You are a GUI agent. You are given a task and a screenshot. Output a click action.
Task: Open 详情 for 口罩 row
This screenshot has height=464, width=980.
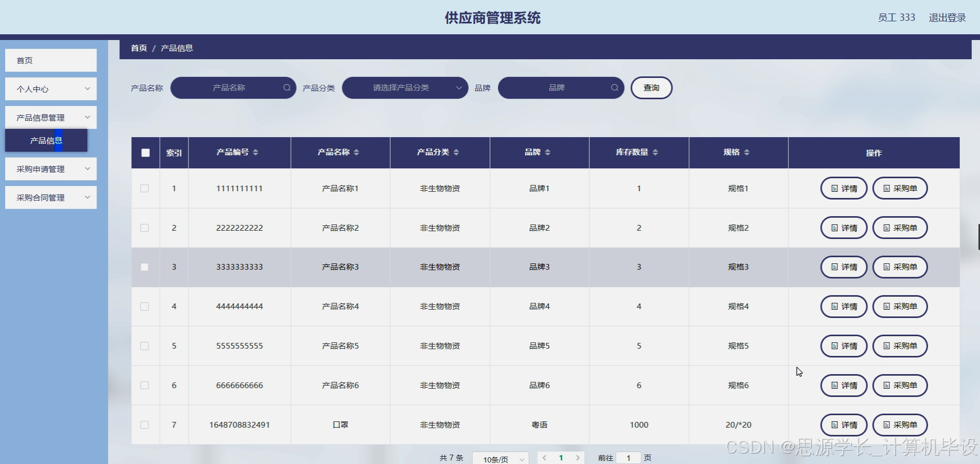(844, 425)
